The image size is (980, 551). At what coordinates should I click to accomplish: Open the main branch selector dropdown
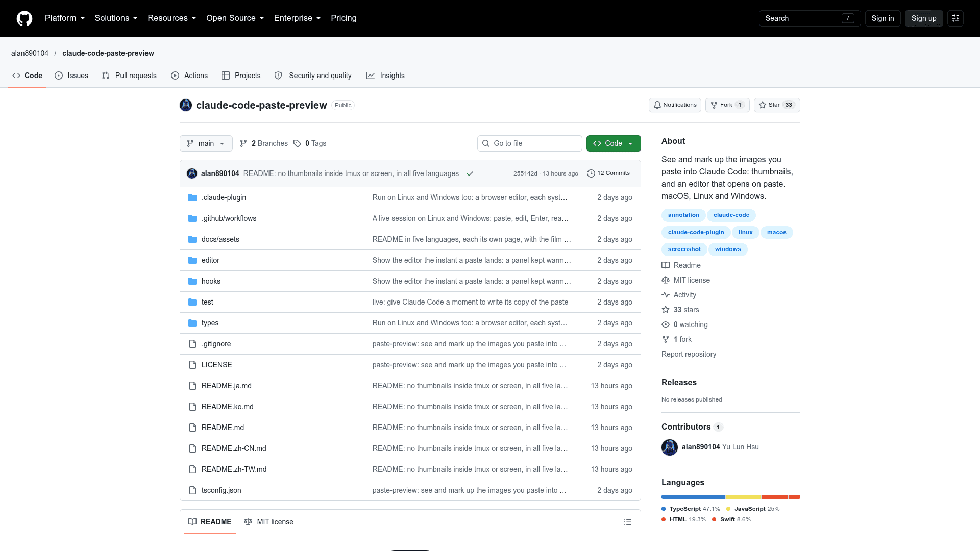(x=206, y=143)
